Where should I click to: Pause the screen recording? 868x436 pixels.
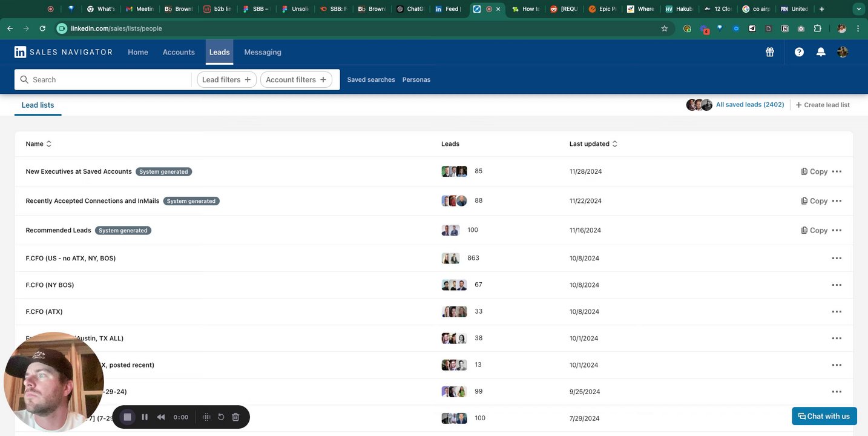click(145, 417)
